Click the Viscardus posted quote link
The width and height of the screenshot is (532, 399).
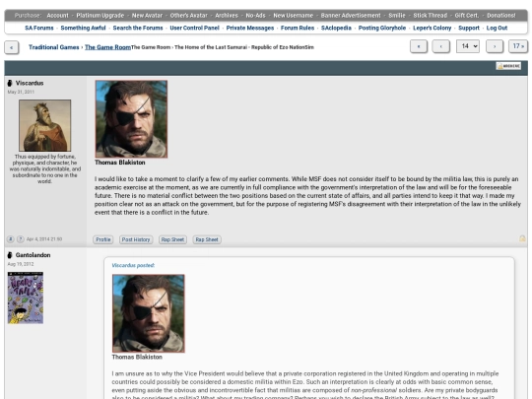133,265
